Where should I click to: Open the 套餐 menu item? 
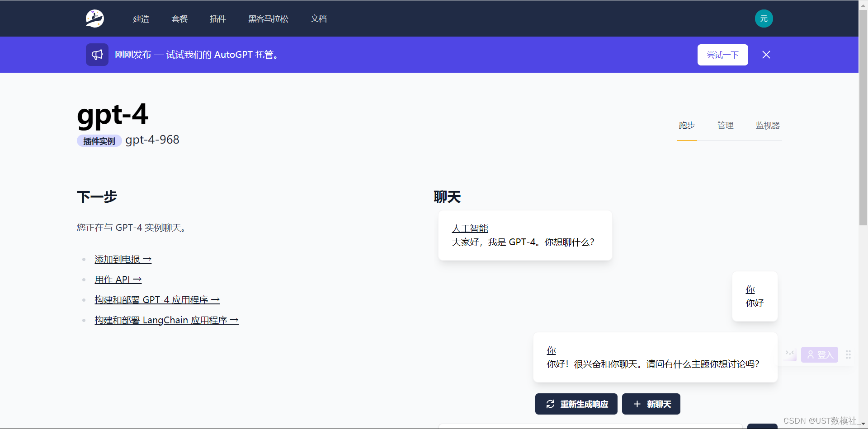tap(179, 19)
